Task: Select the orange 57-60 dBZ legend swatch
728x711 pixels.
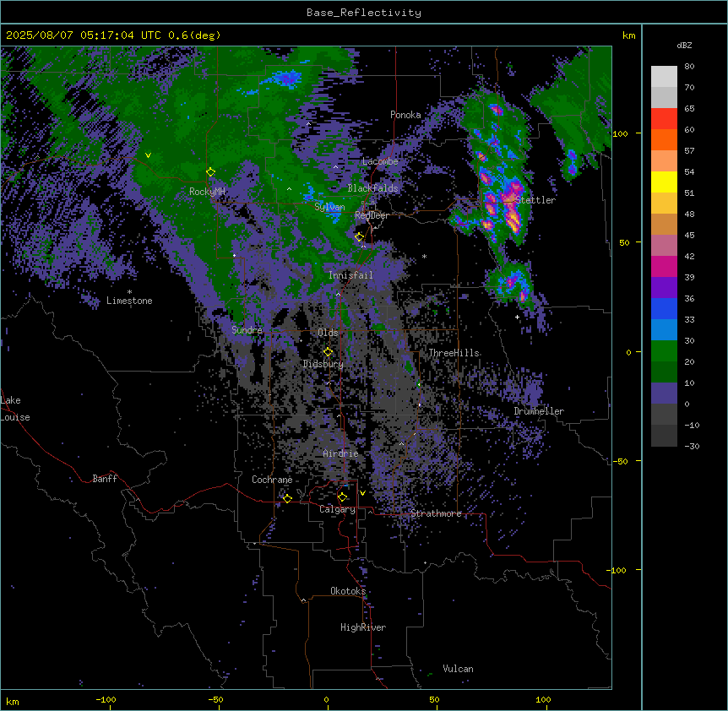Action: coord(664,139)
